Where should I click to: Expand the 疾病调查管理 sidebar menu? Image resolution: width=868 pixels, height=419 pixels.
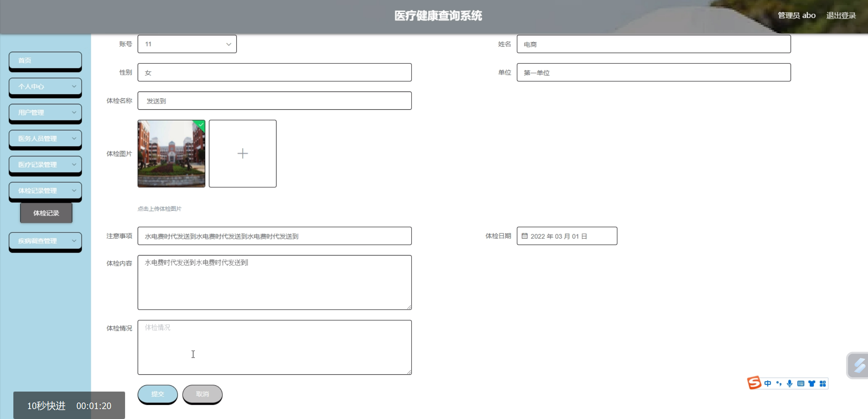point(45,241)
